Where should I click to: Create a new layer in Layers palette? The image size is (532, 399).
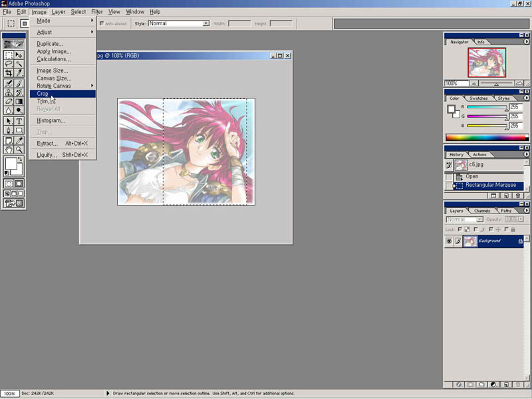point(506,384)
